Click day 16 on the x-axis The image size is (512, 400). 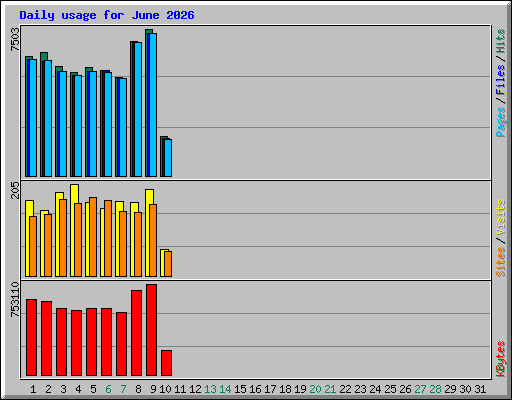pos(255,389)
